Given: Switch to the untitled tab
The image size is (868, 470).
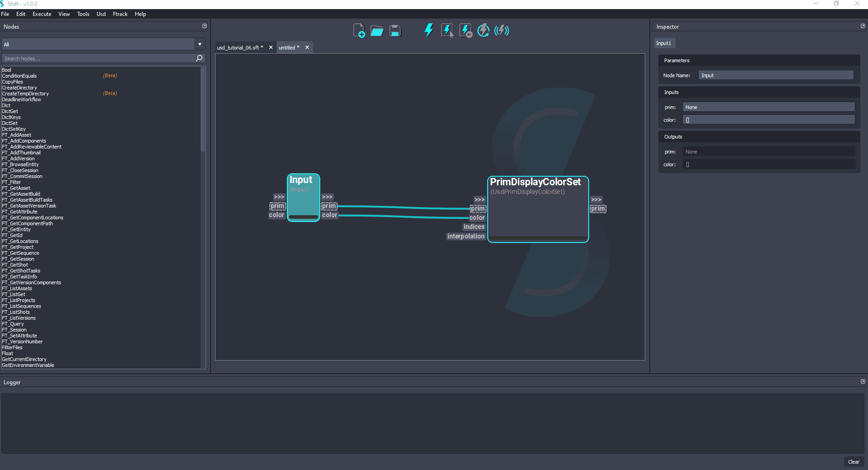Looking at the screenshot, I should (289, 47).
